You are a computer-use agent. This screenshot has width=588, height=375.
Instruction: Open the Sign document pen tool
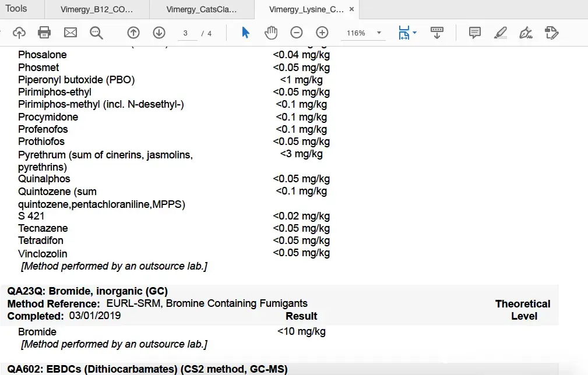click(x=526, y=33)
